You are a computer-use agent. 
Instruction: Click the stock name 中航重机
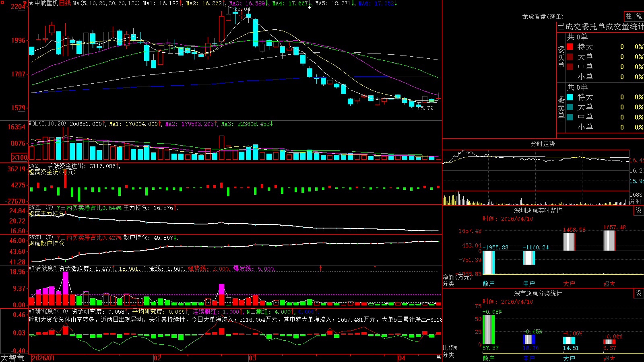[46, 3]
